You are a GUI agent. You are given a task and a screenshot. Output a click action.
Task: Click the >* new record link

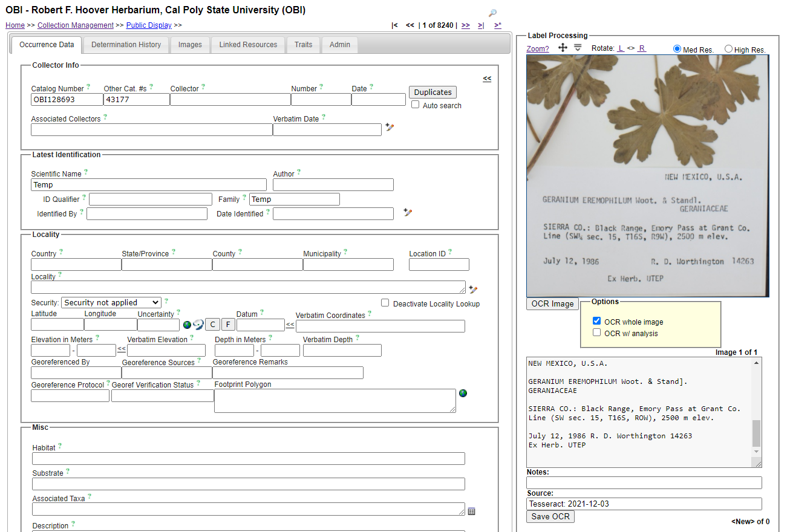(498, 25)
